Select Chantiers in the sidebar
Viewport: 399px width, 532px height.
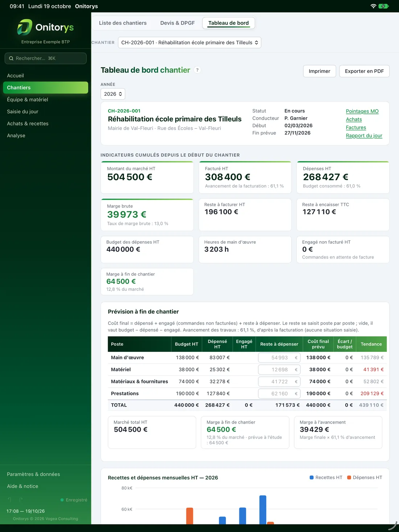[46, 88]
